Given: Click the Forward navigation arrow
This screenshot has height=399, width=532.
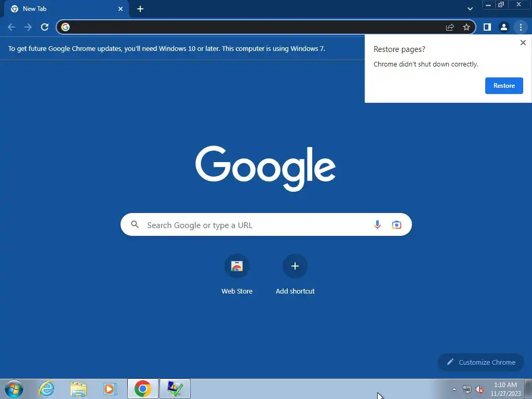Looking at the screenshot, I should (x=28, y=27).
